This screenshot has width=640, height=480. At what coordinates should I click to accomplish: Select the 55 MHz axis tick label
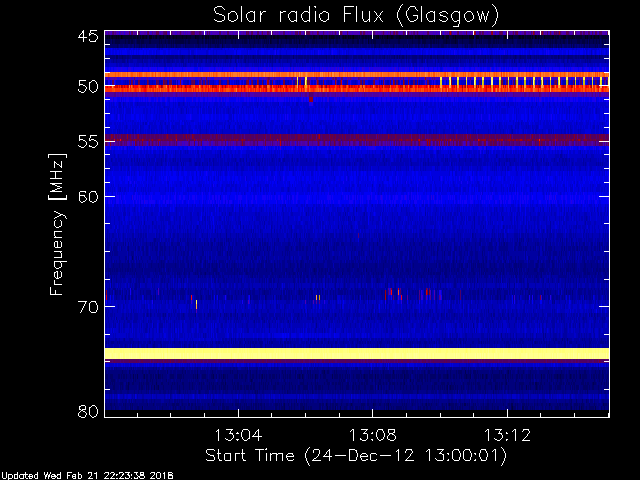[x=88, y=142]
